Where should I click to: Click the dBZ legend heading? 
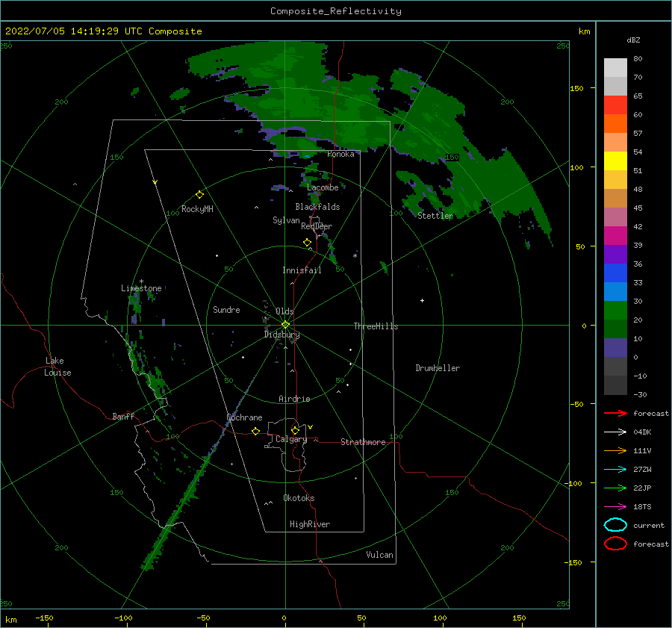point(633,40)
